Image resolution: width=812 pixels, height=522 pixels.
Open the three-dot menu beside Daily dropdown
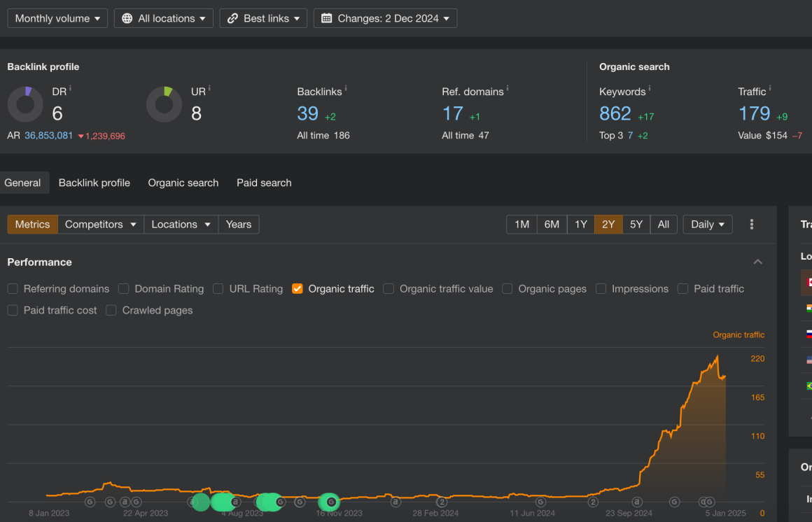click(751, 224)
